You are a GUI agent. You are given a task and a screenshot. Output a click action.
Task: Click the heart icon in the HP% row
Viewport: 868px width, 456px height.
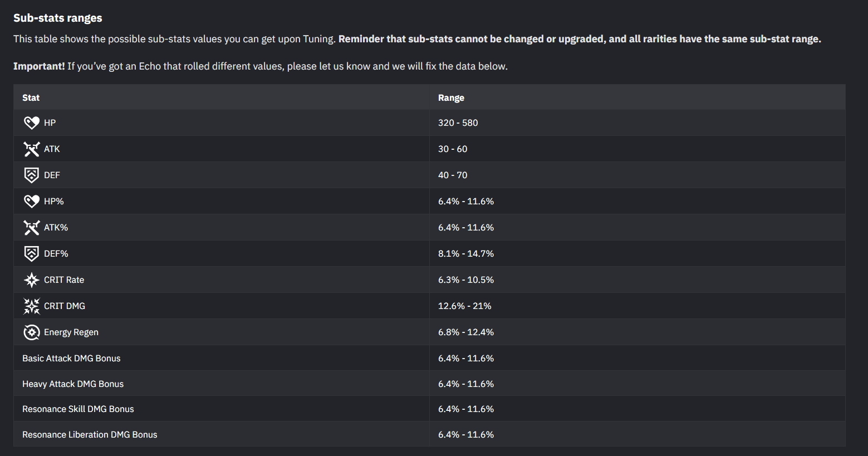coord(32,201)
